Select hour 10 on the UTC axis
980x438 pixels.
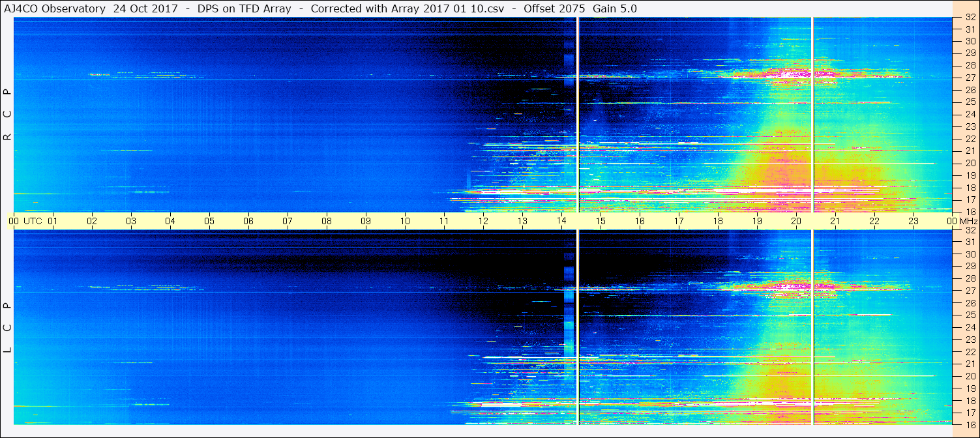405,221
